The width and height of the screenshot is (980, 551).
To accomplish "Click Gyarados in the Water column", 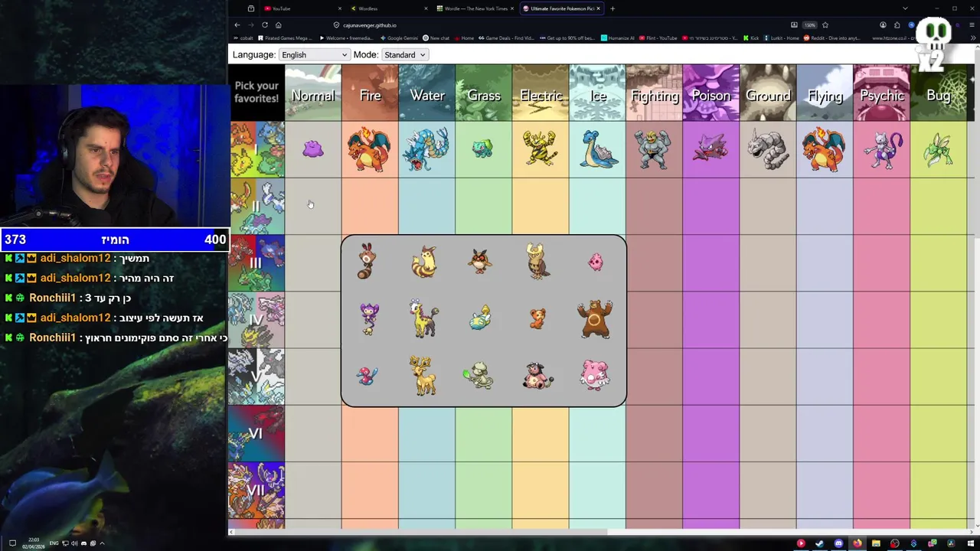I will [426, 149].
